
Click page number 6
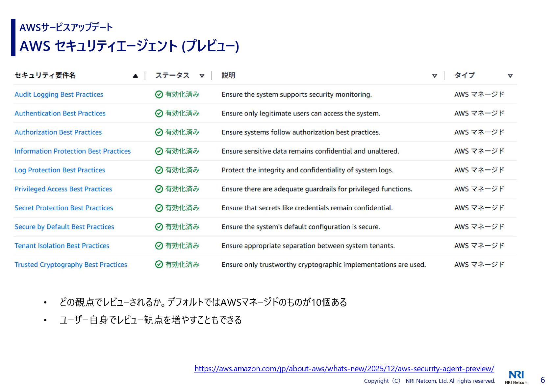(x=543, y=380)
